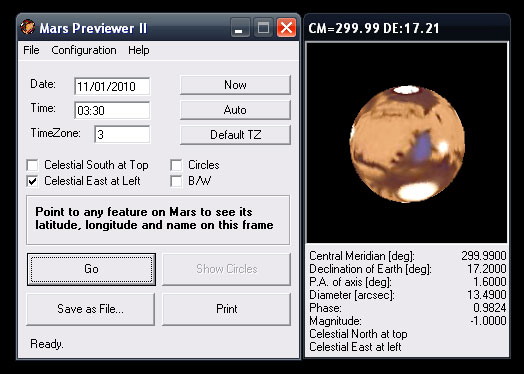Click the Default TZ button
This screenshot has height=374, width=524.
pyautogui.click(x=235, y=135)
